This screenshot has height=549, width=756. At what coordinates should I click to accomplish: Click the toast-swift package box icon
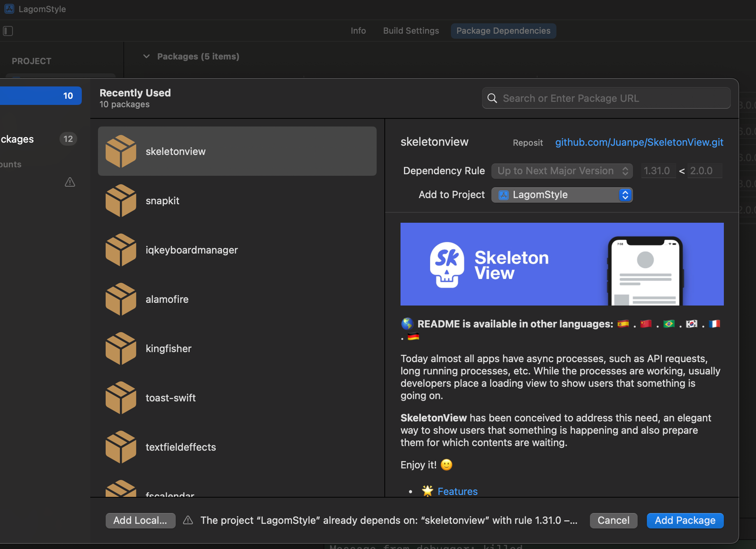(x=121, y=398)
